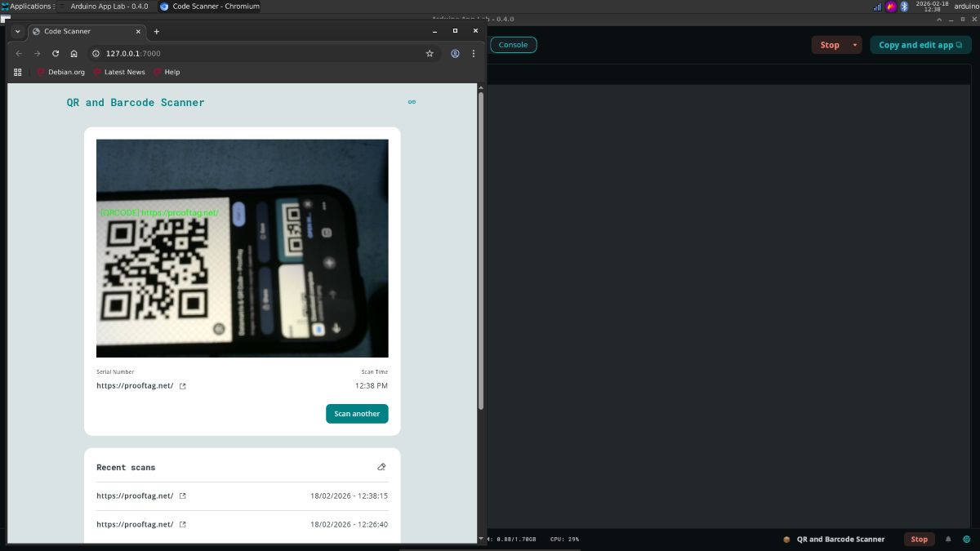Click the external link icon beside Serial Number result
Viewport: 980px width, 551px height.
click(182, 386)
